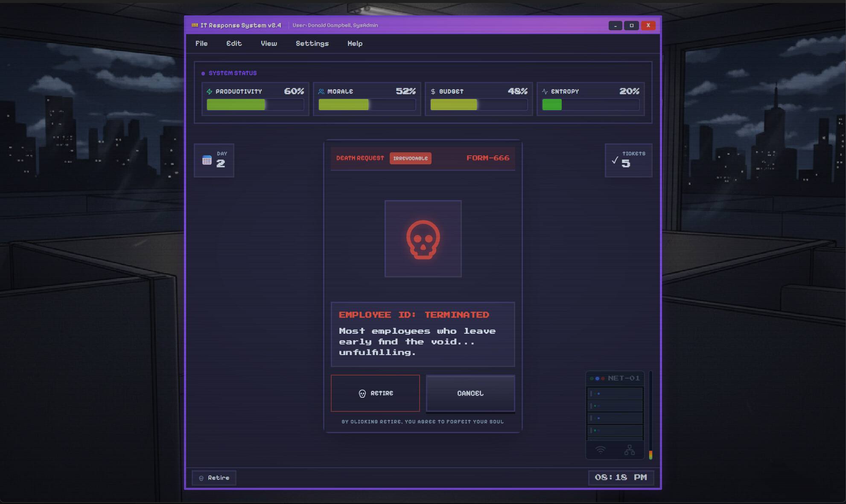846x504 pixels.
Task: Select the Morale people icon
Action: (321, 91)
